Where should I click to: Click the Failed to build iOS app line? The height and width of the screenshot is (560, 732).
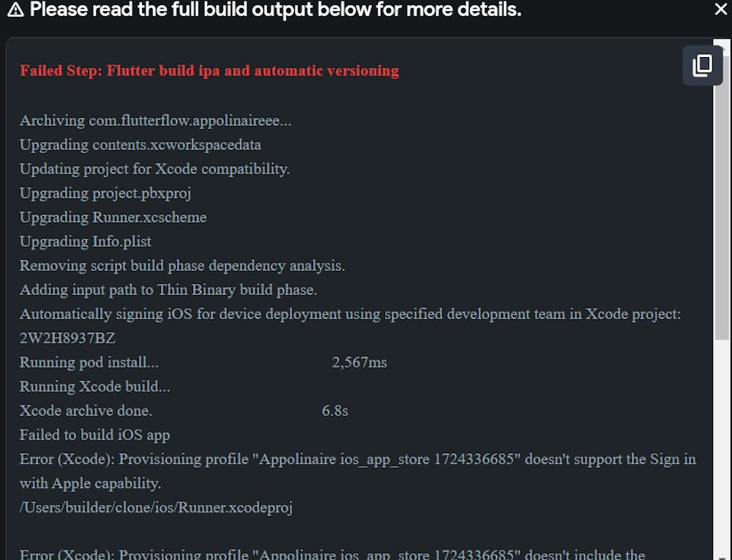pos(94,435)
